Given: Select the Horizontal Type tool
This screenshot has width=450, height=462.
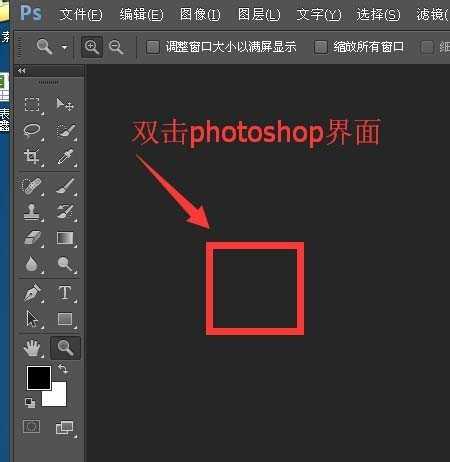Looking at the screenshot, I should [x=65, y=293].
